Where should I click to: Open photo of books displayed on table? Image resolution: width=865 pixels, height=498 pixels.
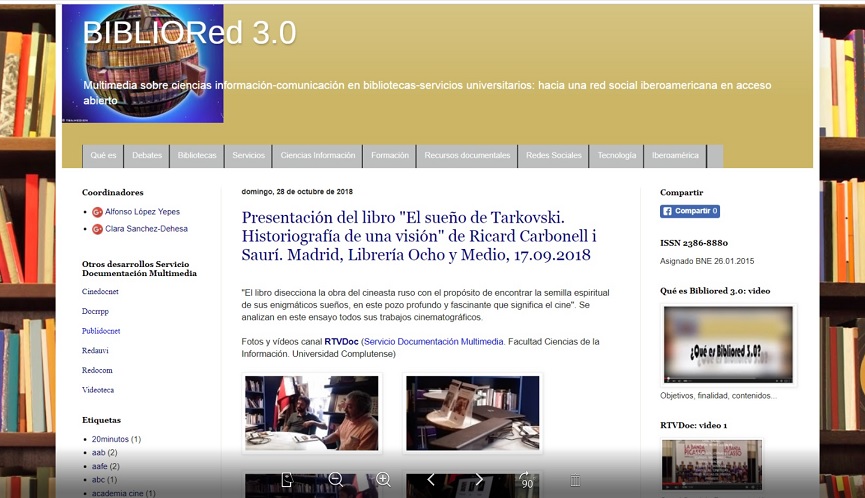pyautogui.click(x=473, y=413)
